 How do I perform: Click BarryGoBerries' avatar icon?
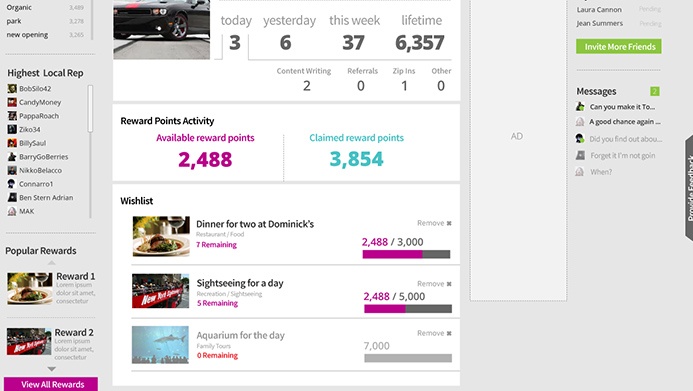(x=12, y=156)
